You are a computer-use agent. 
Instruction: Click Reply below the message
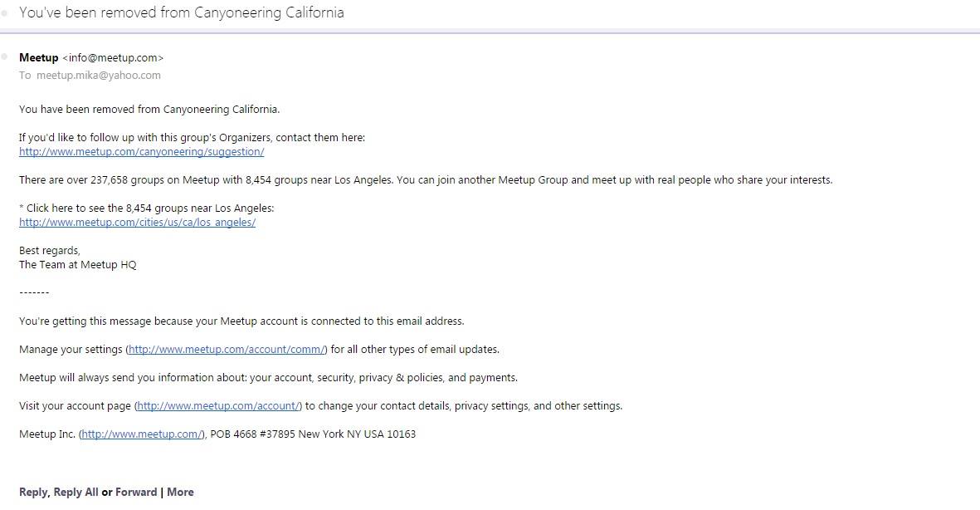pyautogui.click(x=33, y=492)
